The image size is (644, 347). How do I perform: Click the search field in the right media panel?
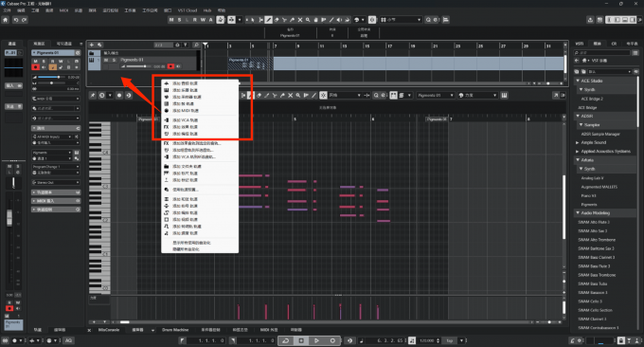point(602,53)
